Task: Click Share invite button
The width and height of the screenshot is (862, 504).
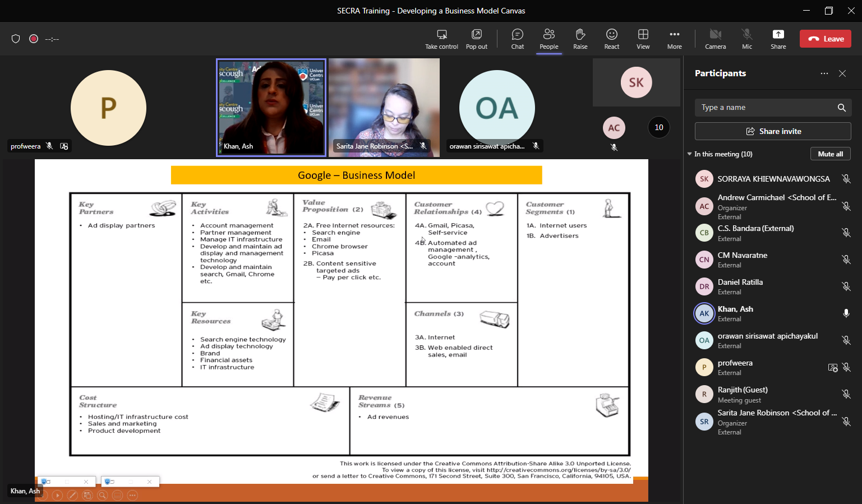Action: (x=773, y=131)
